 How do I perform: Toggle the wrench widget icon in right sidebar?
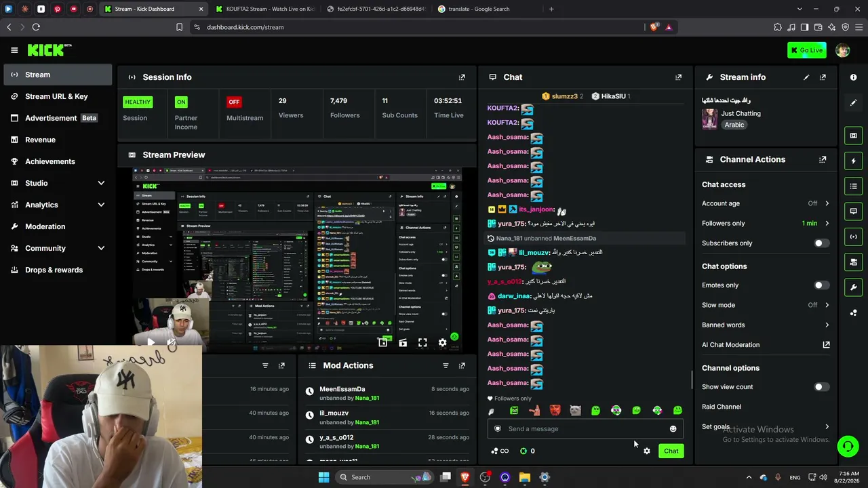click(x=854, y=287)
